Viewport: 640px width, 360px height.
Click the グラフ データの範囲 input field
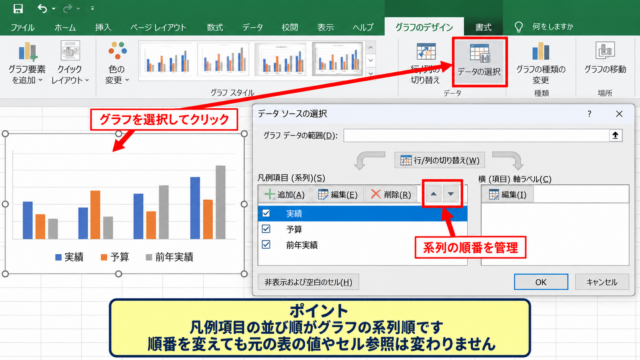[476, 135]
